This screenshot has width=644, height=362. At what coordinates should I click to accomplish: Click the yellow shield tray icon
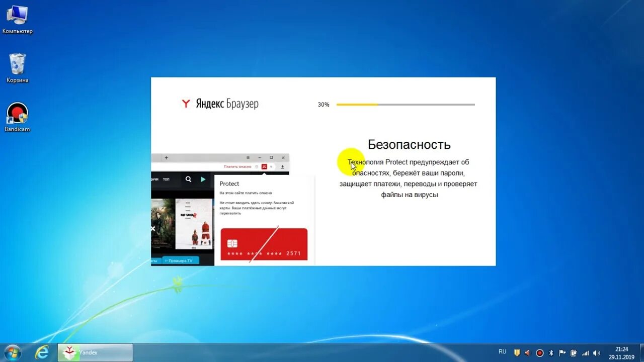(517, 353)
